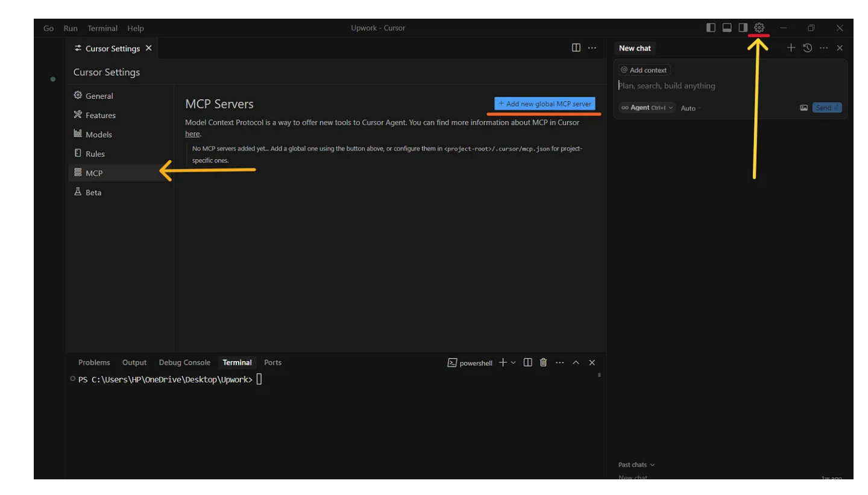Switch to the Output panel tab

pos(134,363)
